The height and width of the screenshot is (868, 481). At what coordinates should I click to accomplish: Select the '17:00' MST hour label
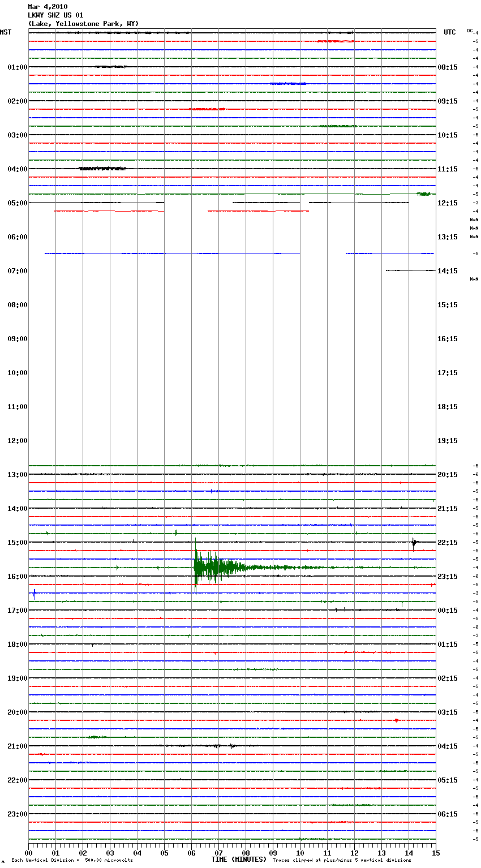coord(18,611)
